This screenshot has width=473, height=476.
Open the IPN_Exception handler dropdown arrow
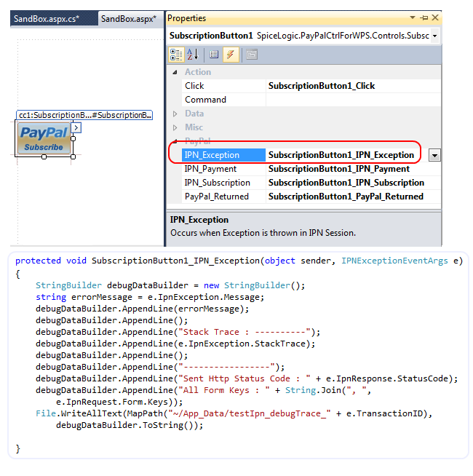click(434, 156)
